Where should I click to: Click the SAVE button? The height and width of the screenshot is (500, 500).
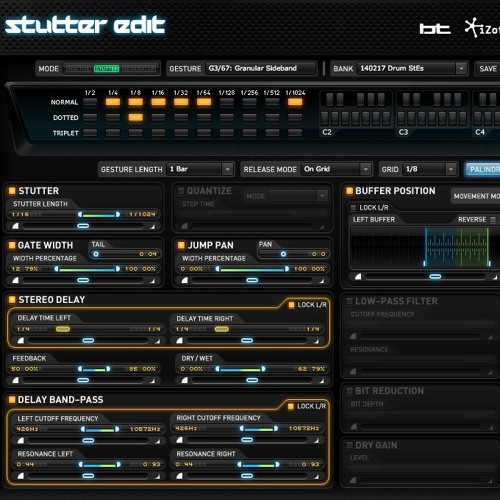pyautogui.click(x=488, y=69)
